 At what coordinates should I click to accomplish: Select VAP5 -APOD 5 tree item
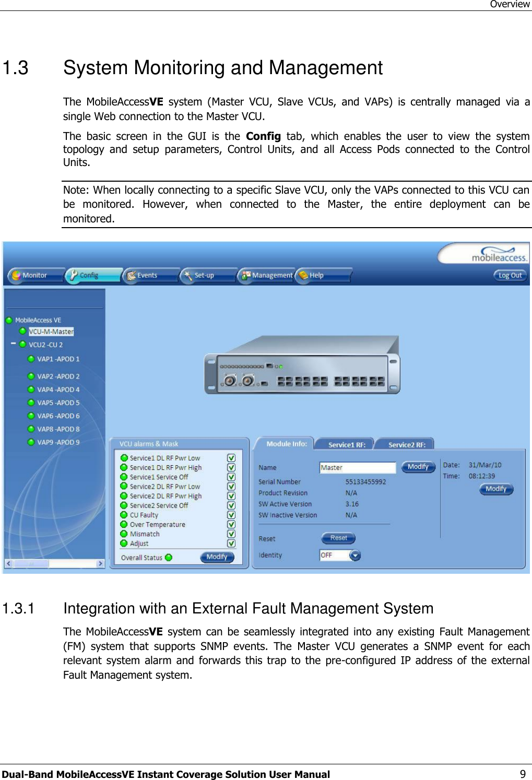pyautogui.click(x=58, y=403)
